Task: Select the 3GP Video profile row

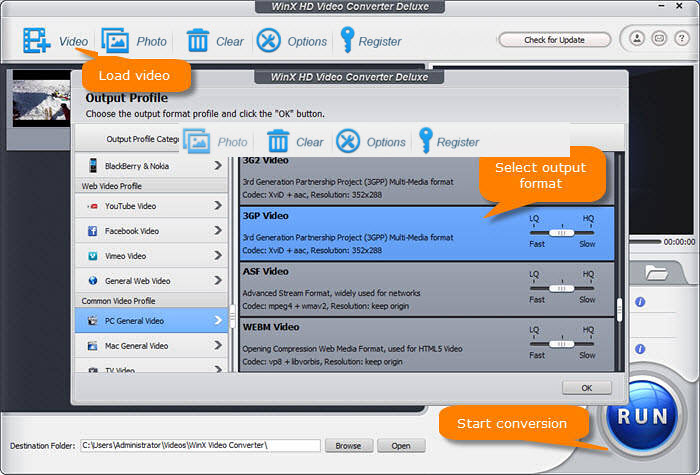Action: pyautogui.click(x=427, y=233)
